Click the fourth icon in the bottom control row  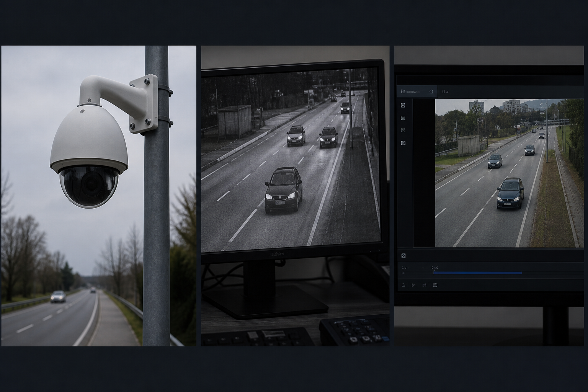[435, 285]
